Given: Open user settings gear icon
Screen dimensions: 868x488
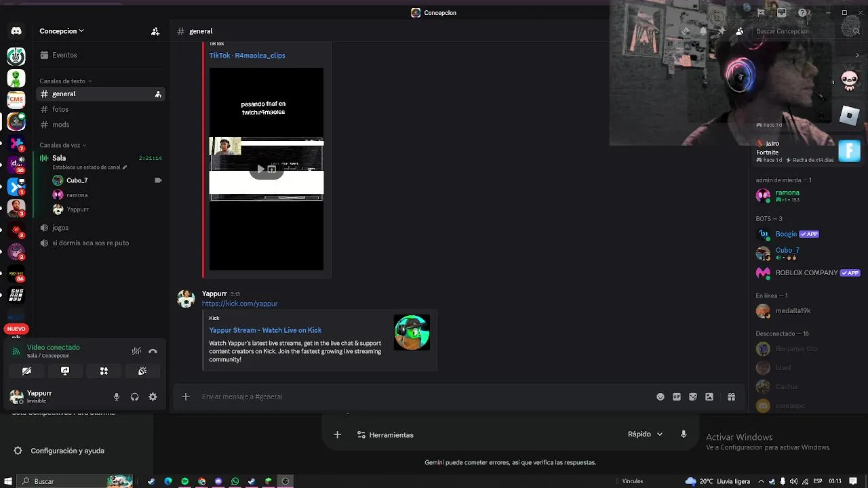Looking at the screenshot, I should [x=153, y=397].
